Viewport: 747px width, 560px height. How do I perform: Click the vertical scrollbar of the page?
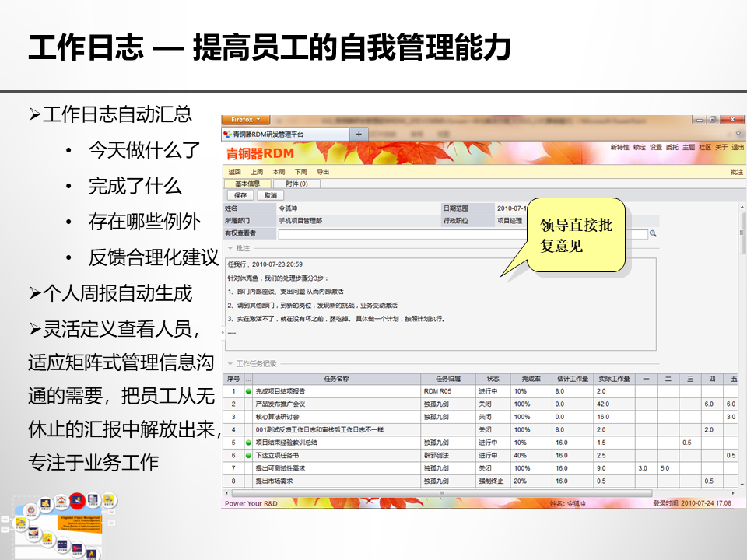pos(742,232)
